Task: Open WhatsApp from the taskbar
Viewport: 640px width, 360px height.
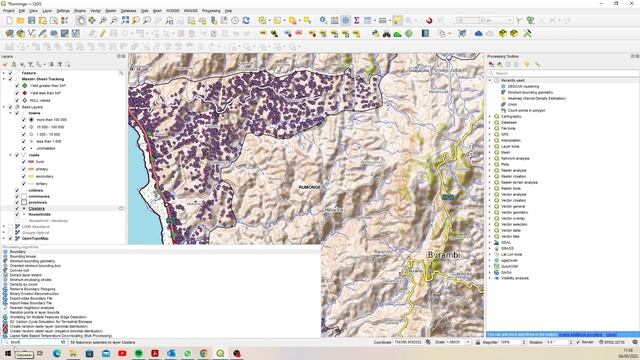Action: pyautogui.click(x=188, y=353)
